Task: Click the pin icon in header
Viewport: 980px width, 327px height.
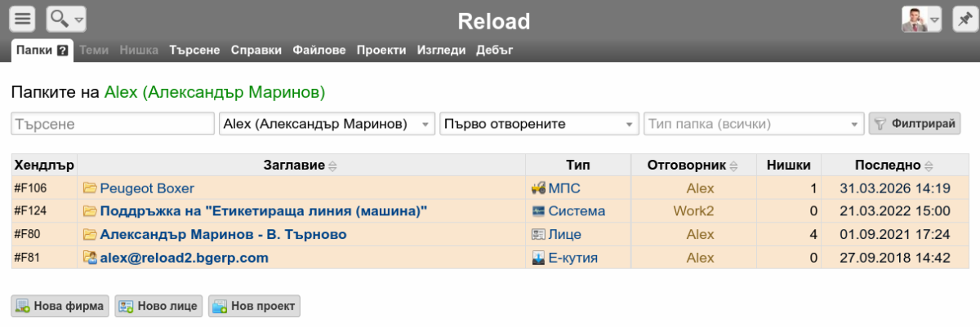Action: (x=963, y=18)
